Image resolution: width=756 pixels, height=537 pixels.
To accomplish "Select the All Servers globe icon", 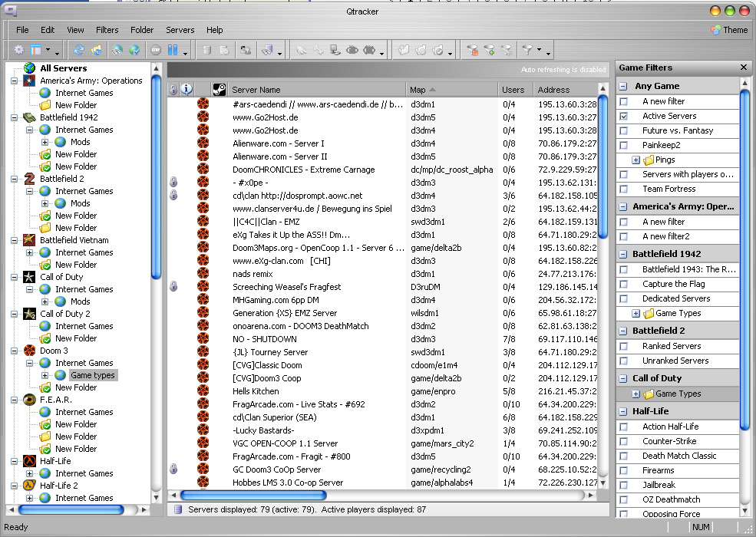I will [30, 68].
